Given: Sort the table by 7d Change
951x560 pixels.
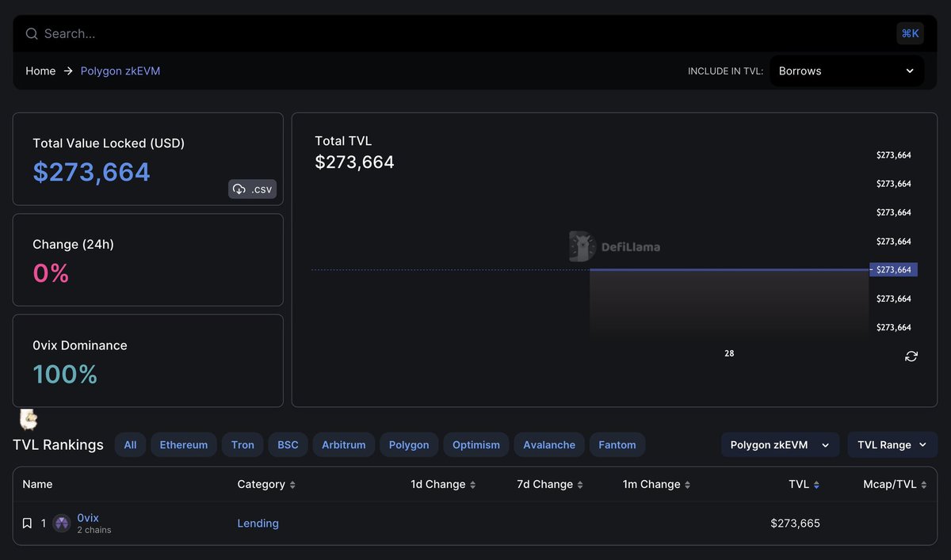Looking at the screenshot, I should (550, 484).
